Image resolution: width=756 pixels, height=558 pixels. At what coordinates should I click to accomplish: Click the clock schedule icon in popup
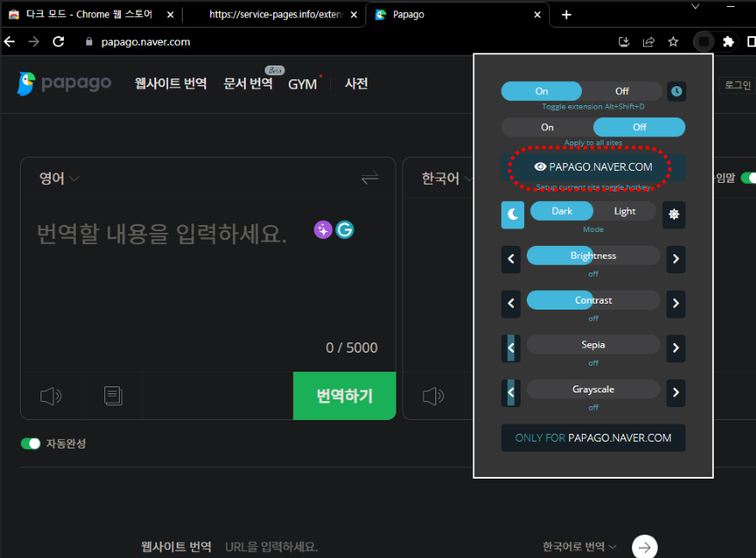click(677, 91)
